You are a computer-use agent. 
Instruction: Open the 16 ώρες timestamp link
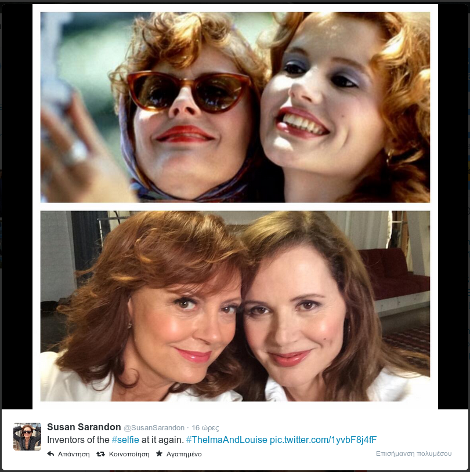205,428
